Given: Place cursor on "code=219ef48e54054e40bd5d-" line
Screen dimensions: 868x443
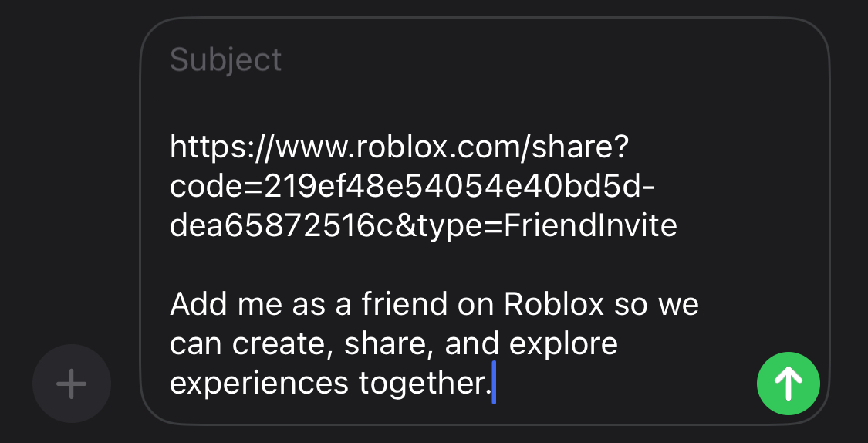Looking at the screenshot, I should (x=412, y=186).
